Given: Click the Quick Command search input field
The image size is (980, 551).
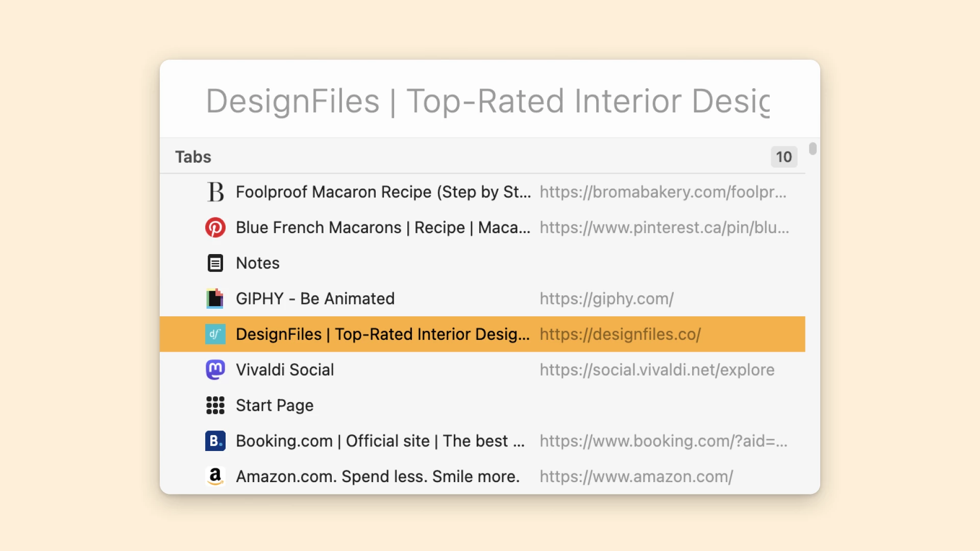Looking at the screenshot, I should (x=487, y=101).
